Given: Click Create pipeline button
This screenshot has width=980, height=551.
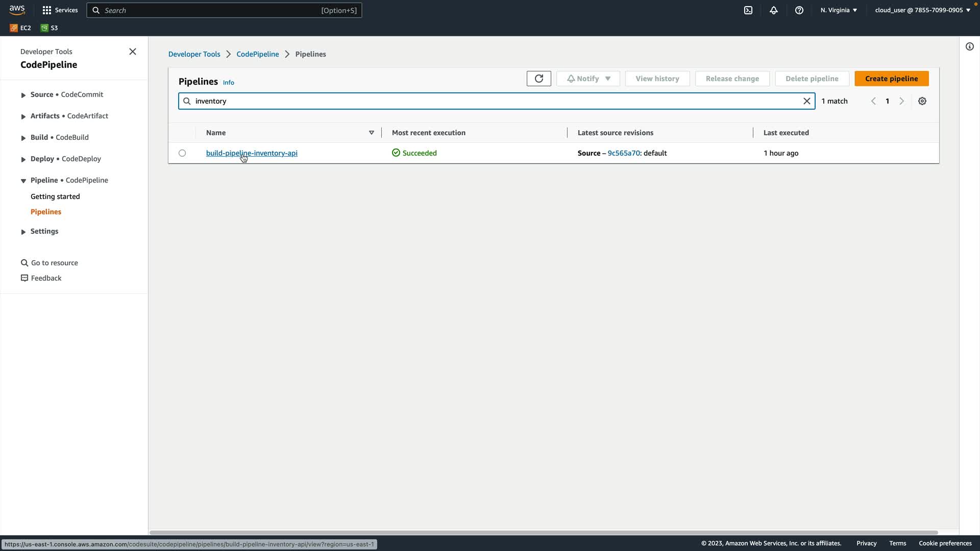Looking at the screenshot, I should [x=891, y=79].
